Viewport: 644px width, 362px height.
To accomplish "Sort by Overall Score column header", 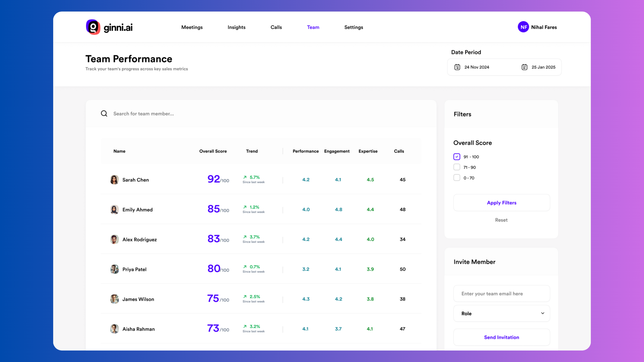I will point(213,151).
